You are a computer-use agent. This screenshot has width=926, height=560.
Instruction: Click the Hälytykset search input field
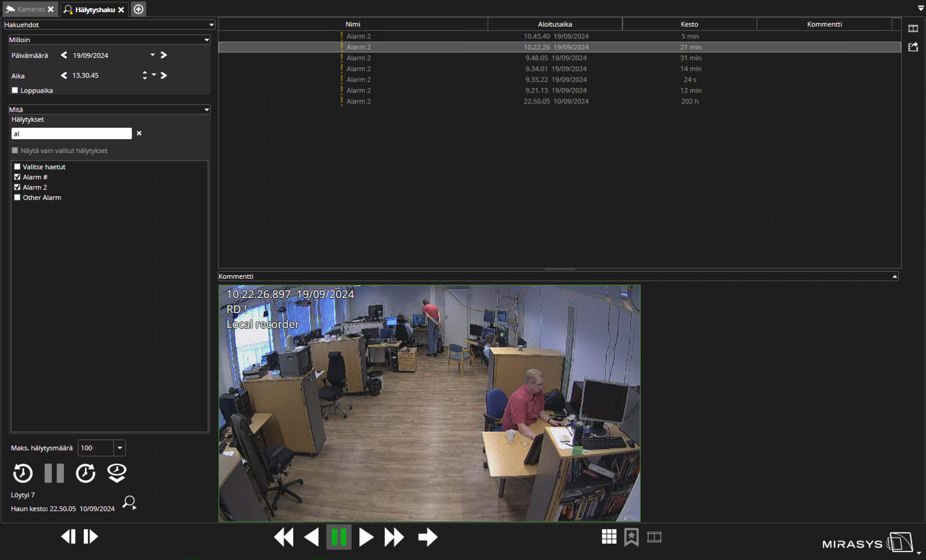pyautogui.click(x=71, y=134)
